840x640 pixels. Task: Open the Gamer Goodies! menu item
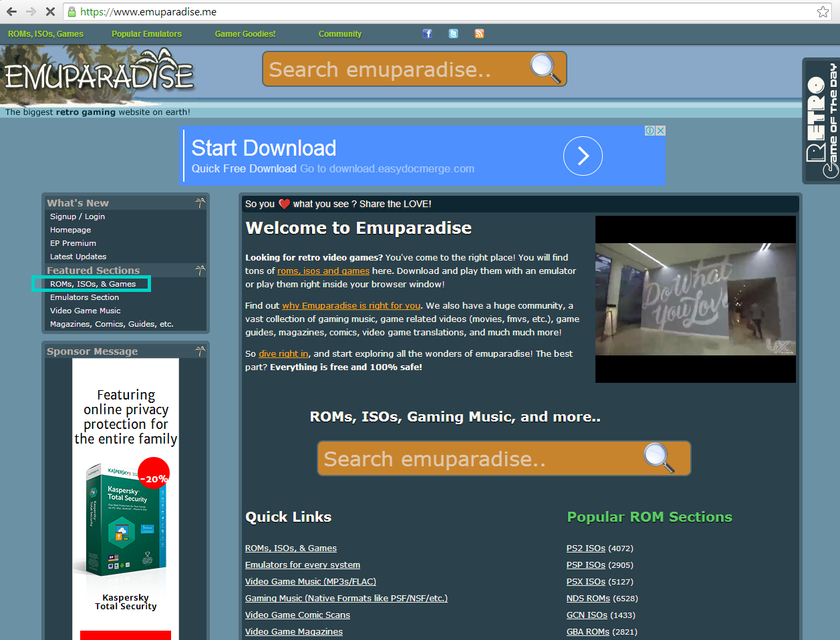[245, 33]
